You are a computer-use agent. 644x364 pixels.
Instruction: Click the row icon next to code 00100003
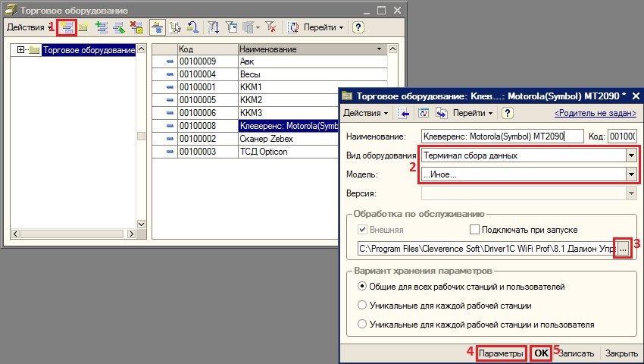tap(170, 152)
